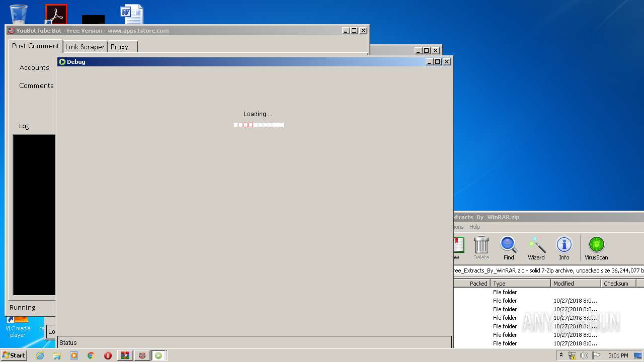Minimize the Debug window

[x=429, y=61]
